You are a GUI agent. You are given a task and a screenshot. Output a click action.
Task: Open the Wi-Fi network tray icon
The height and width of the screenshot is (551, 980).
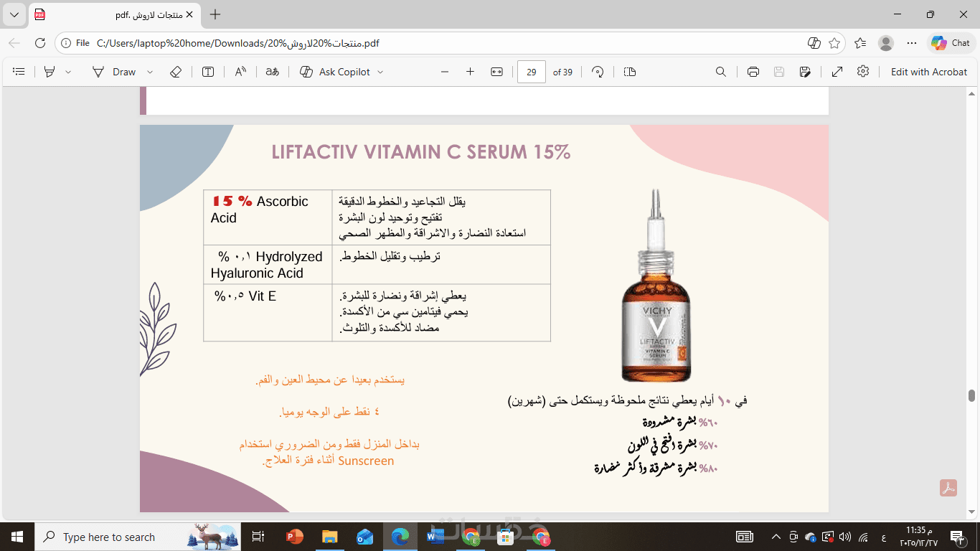[x=863, y=537]
